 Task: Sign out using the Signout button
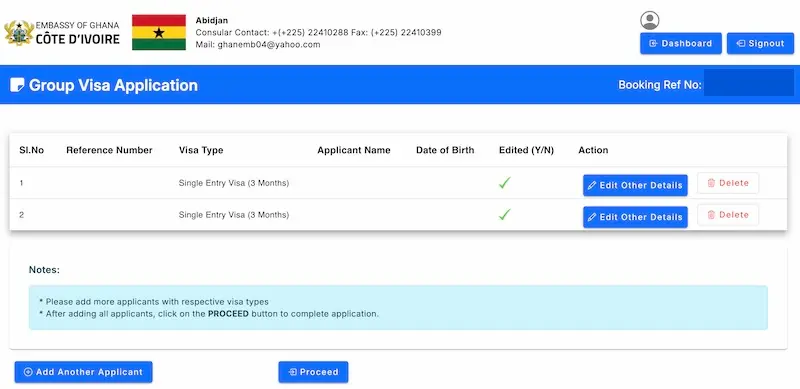[760, 43]
